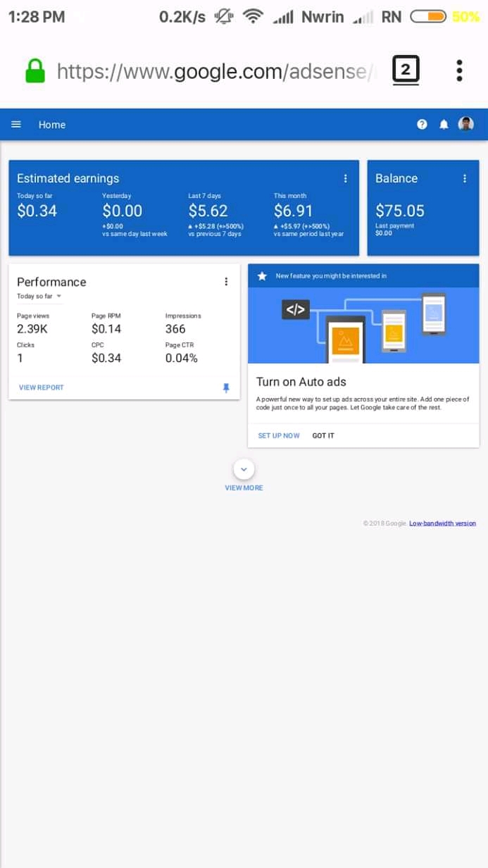The width and height of the screenshot is (488, 868).
Task: Open browser tab switcher showing 2 tabs
Action: point(405,70)
